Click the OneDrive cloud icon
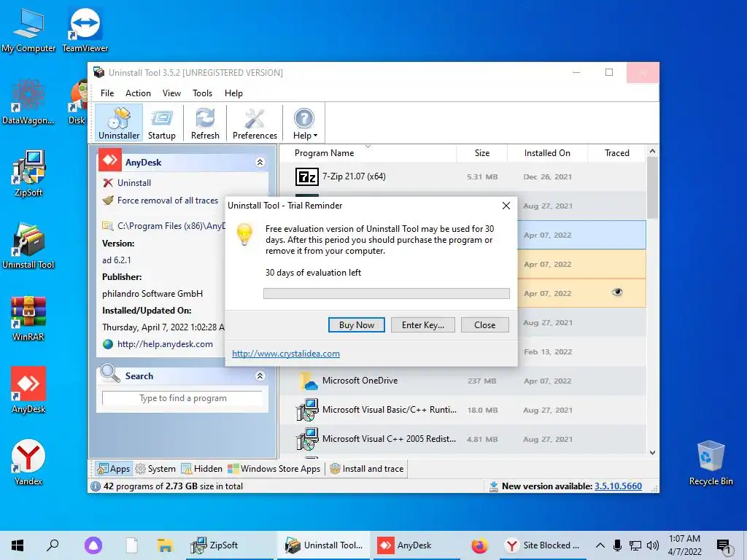The image size is (747, 560). [309, 381]
